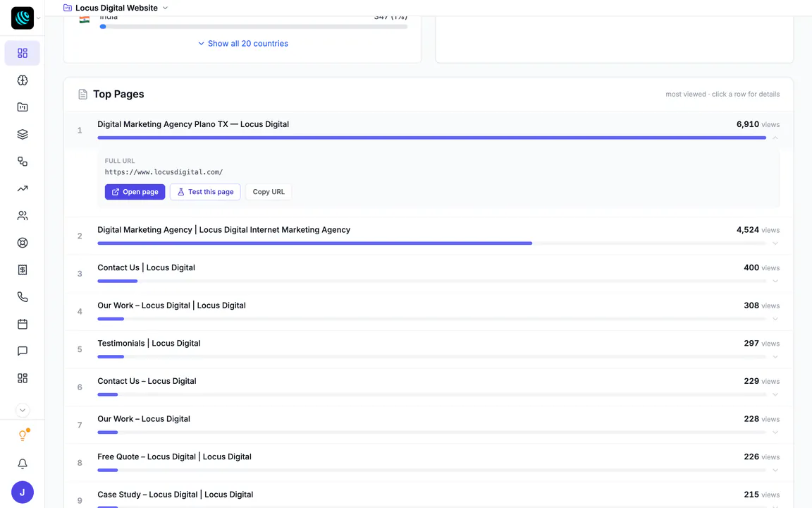Image resolution: width=812 pixels, height=508 pixels.
Task: Click the lightbulb tips icon
Action: pos(23,435)
